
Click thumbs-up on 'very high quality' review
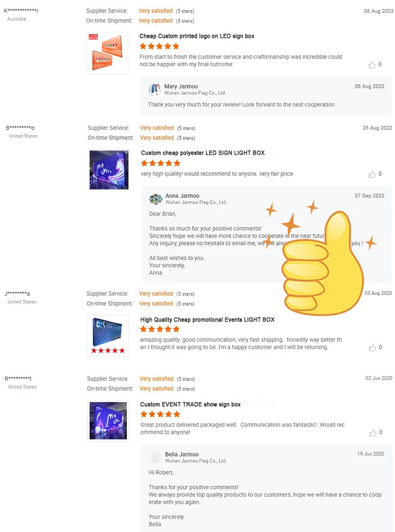[372, 174]
